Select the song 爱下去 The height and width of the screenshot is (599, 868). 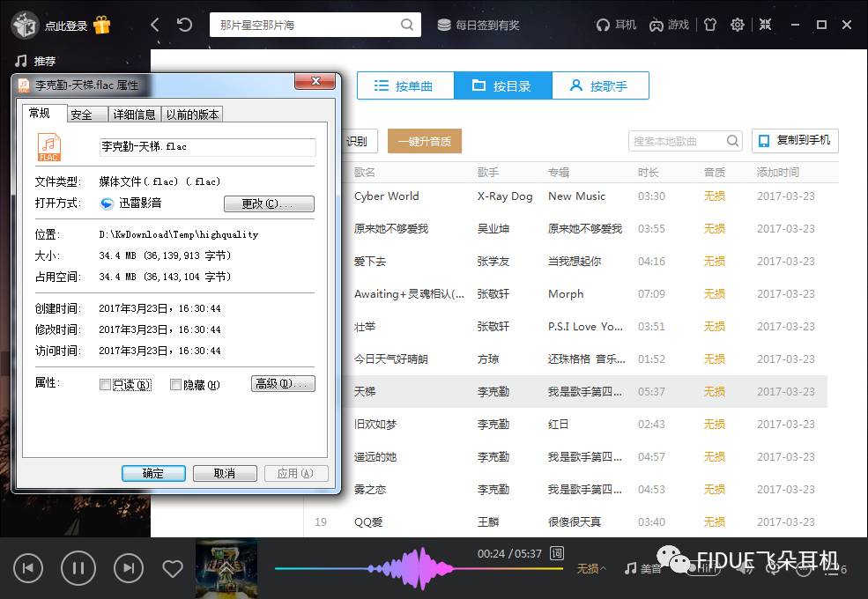pos(370,262)
